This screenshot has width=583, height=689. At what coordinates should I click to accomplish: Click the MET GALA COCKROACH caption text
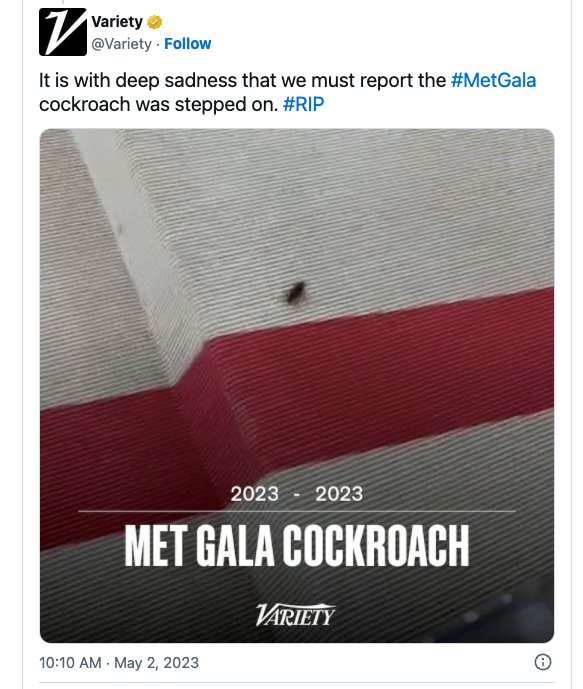coord(297,545)
